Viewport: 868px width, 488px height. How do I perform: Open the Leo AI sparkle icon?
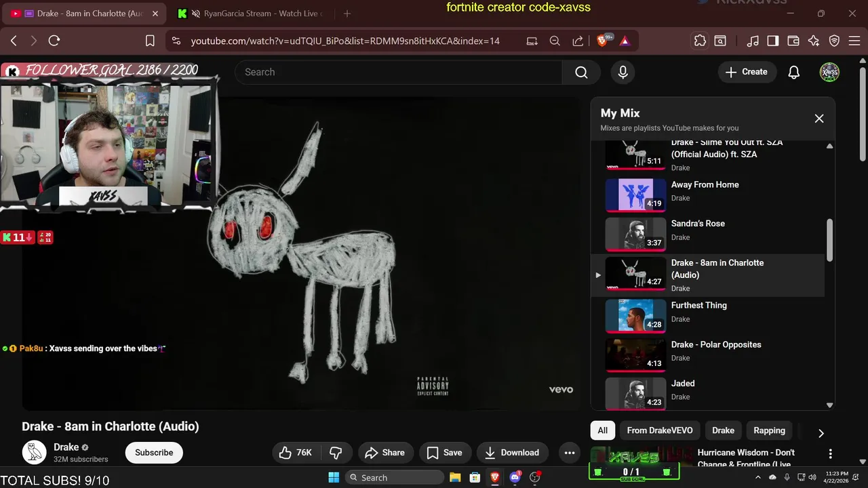(814, 41)
